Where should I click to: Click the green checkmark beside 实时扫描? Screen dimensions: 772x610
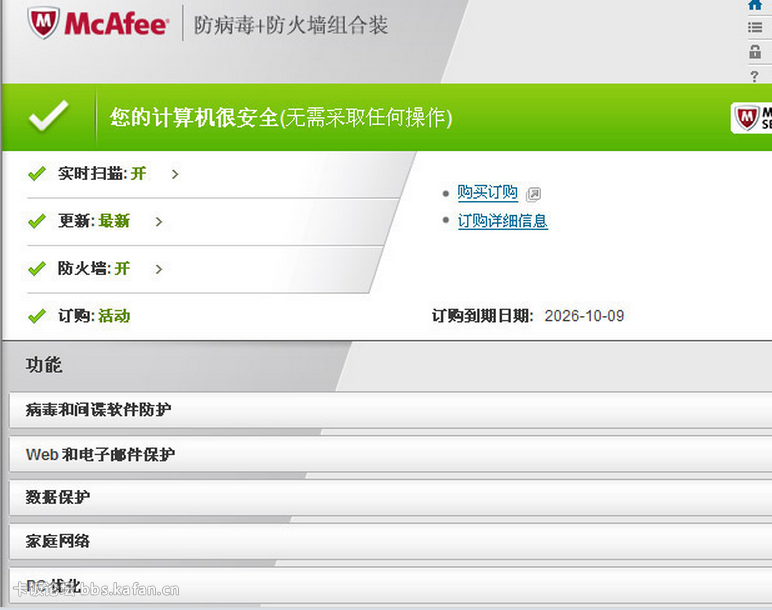tap(37, 174)
